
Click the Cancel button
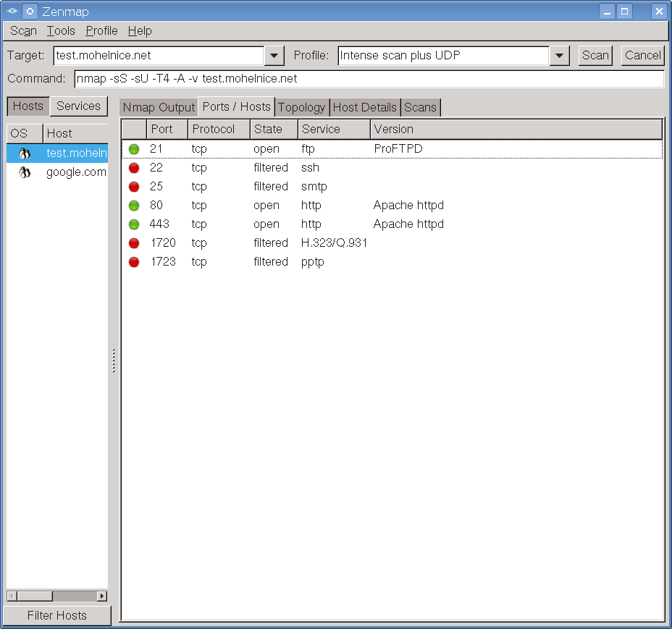pos(642,56)
